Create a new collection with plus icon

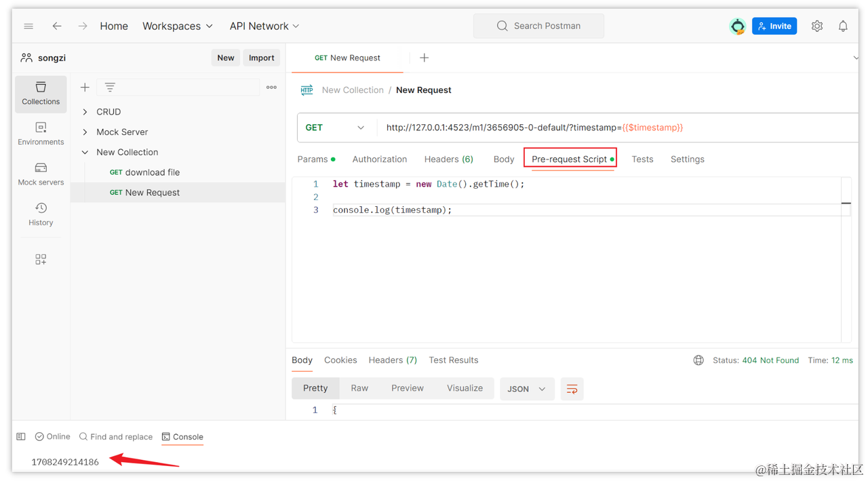85,87
